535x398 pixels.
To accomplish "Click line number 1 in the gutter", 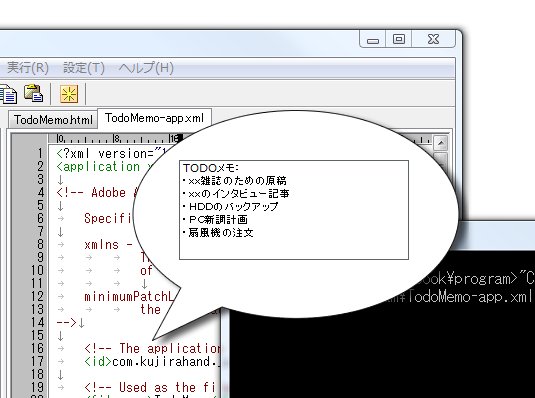I will coord(40,153).
